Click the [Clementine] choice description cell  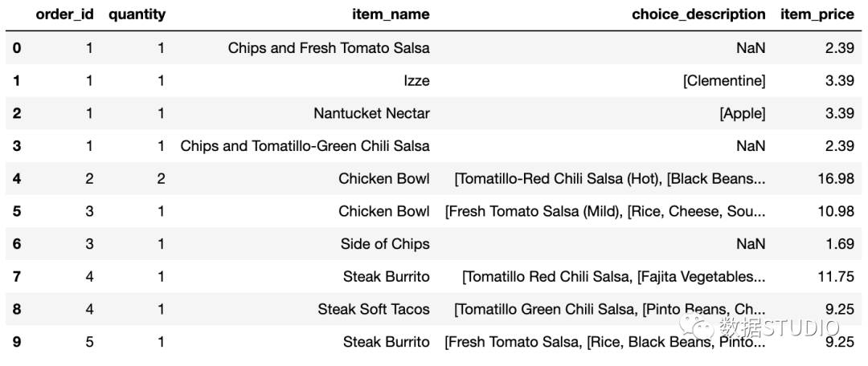724,81
